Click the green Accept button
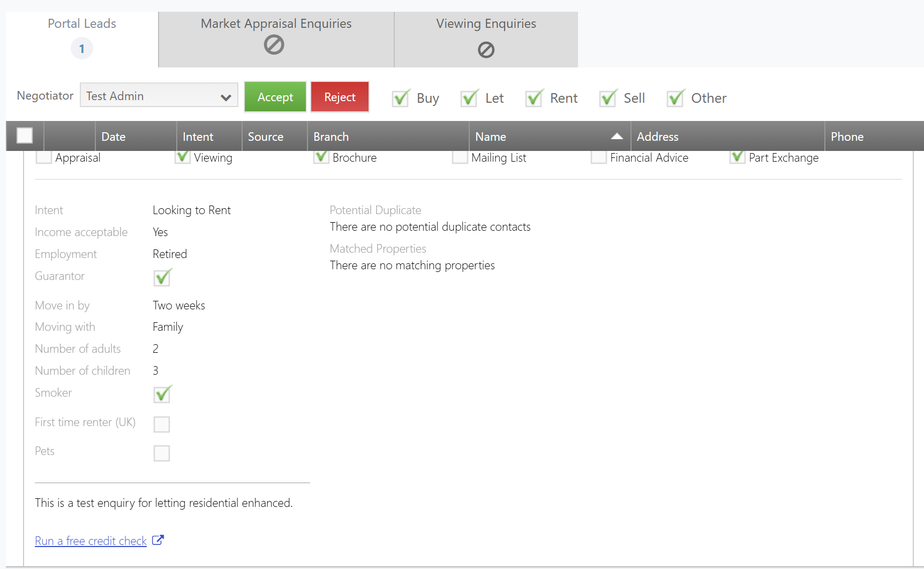Viewport: 924px width, 569px height. point(275,97)
